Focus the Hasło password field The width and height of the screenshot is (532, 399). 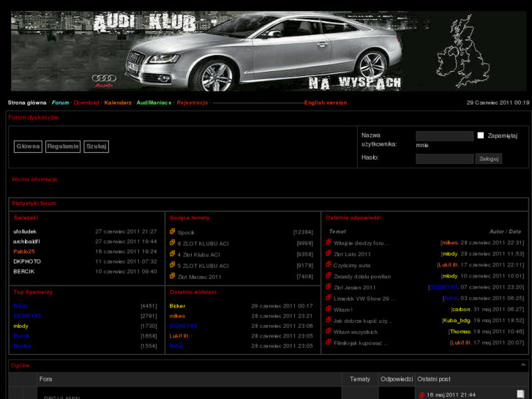(x=444, y=159)
